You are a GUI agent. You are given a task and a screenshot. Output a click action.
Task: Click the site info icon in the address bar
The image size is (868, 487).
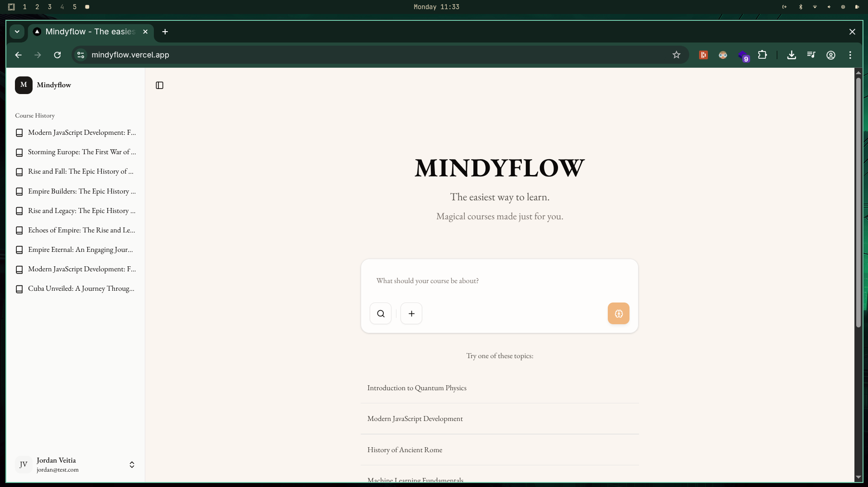(x=80, y=55)
